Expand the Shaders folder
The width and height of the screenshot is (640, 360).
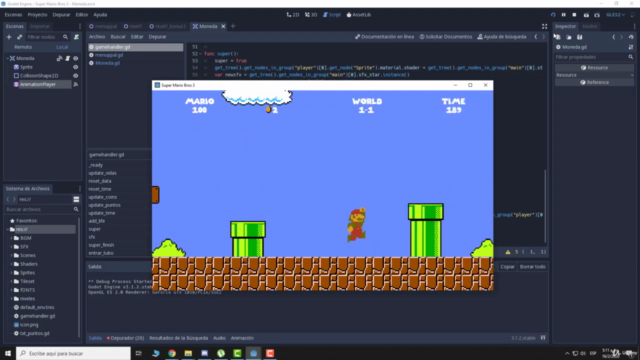coord(11,264)
